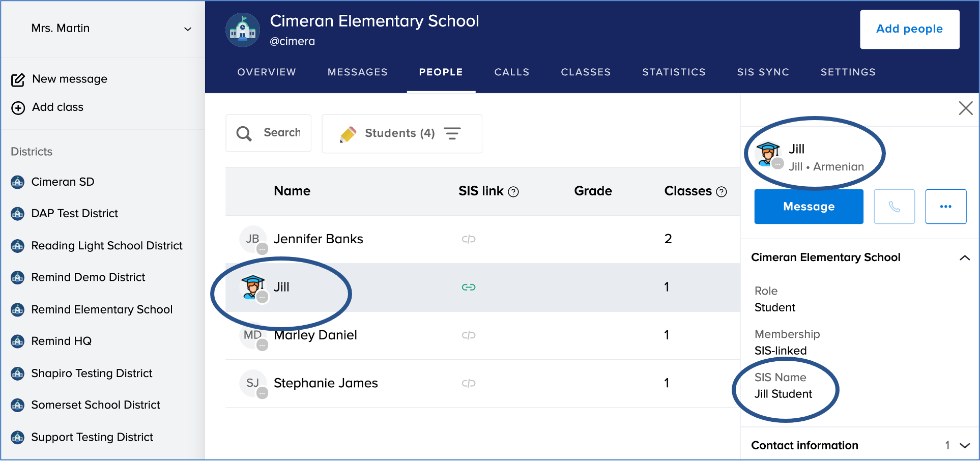Click the JB avatar for Jennifer Banks
This screenshot has width=980, height=461.
tap(253, 239)
